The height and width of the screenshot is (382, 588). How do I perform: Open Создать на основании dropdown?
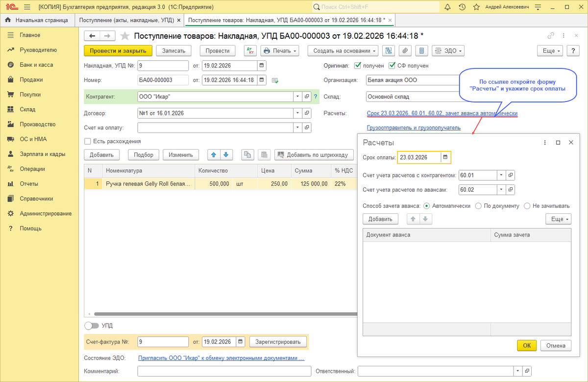343,51
